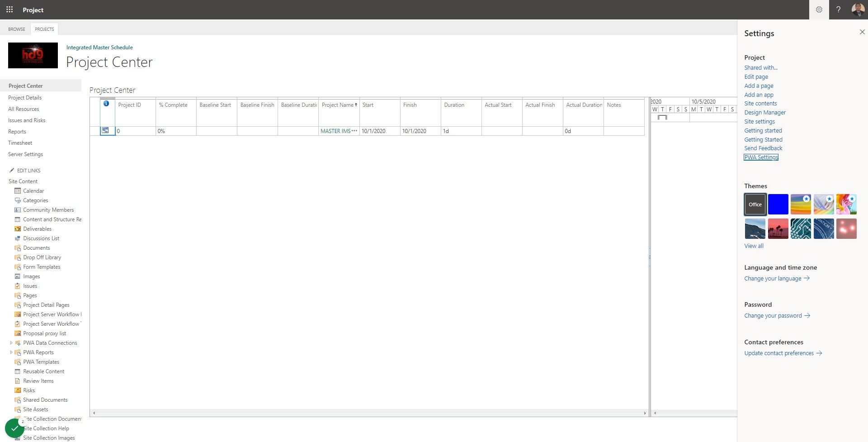The height and width of the screenshot is (442, 868).
Task: Click the Calendar list icon
Action: tap(18, 191)
